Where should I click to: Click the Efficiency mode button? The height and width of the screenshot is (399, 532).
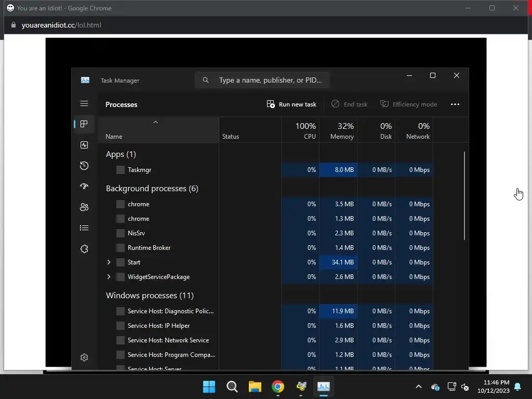pos(408,104)
